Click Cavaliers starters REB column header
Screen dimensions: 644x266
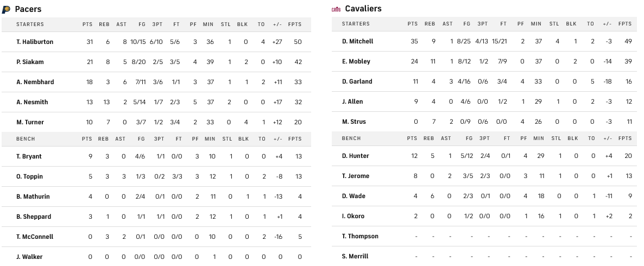coord(430,24)
